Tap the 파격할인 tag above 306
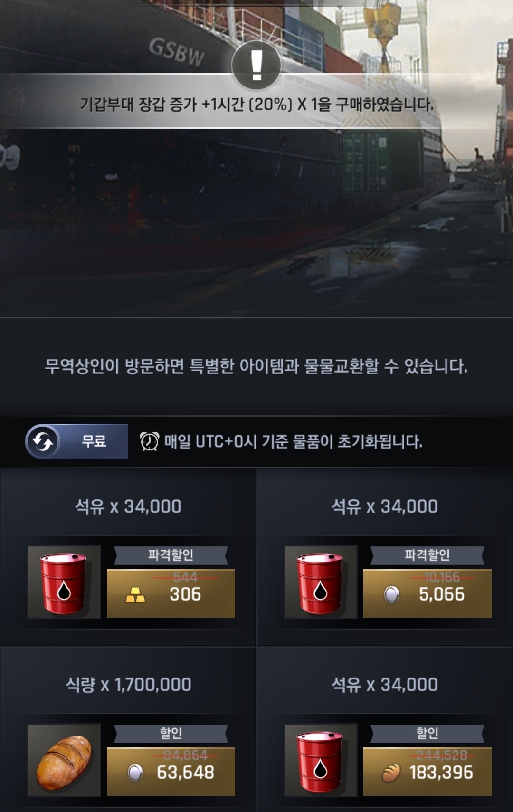Image resolution: width=513 pixels, height=812 pixels. (x=171, y=555)
